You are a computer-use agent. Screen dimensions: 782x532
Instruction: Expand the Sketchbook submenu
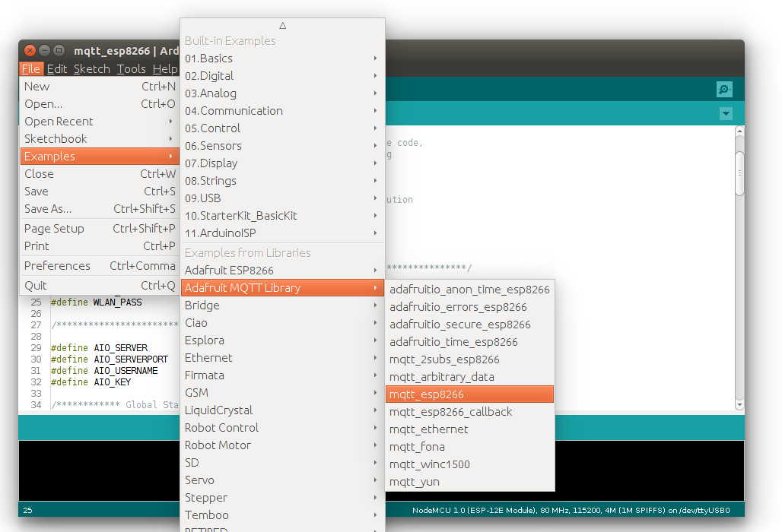coord(100,138)
